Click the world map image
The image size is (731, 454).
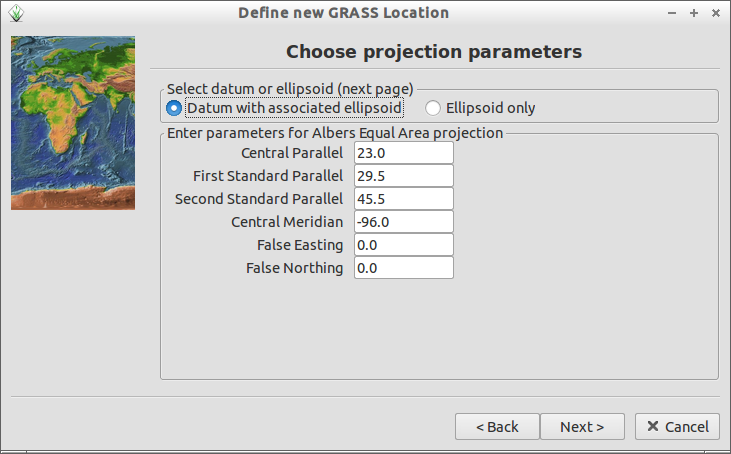[73, 123]
